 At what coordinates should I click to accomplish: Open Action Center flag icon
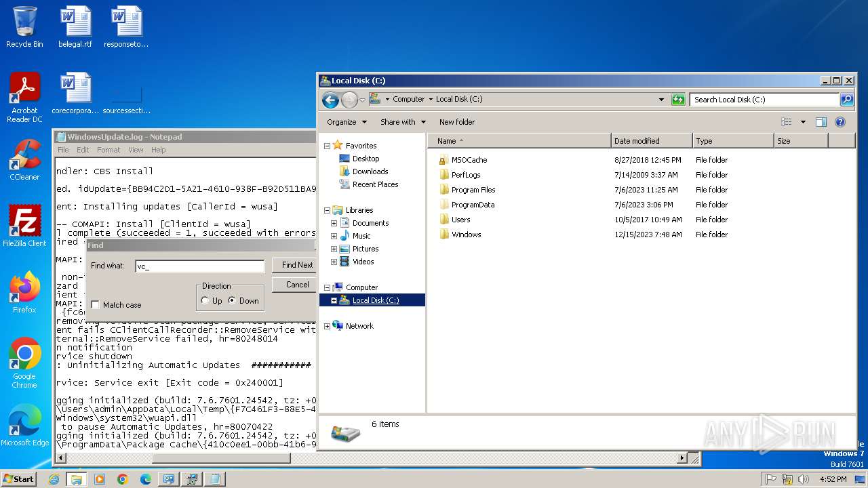click(x=771, y=479)
